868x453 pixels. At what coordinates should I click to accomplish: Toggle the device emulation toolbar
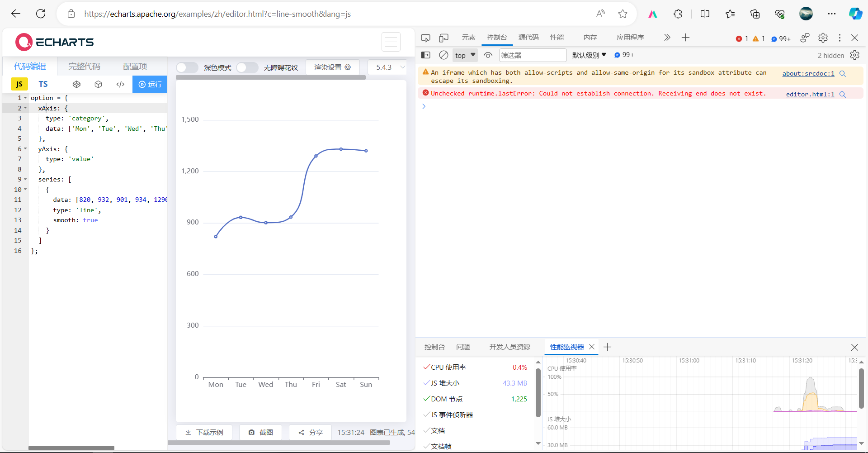point(443,38)
